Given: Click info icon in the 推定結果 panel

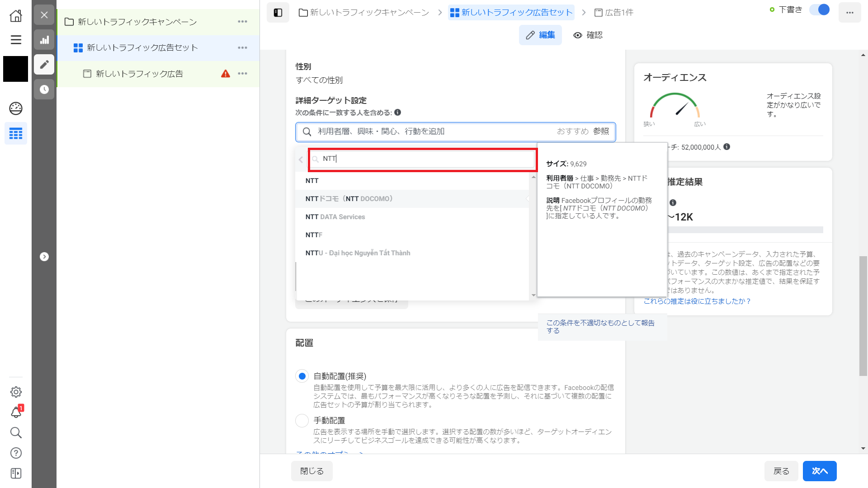Looking at the screenshot, I should (x=673, y=203).
